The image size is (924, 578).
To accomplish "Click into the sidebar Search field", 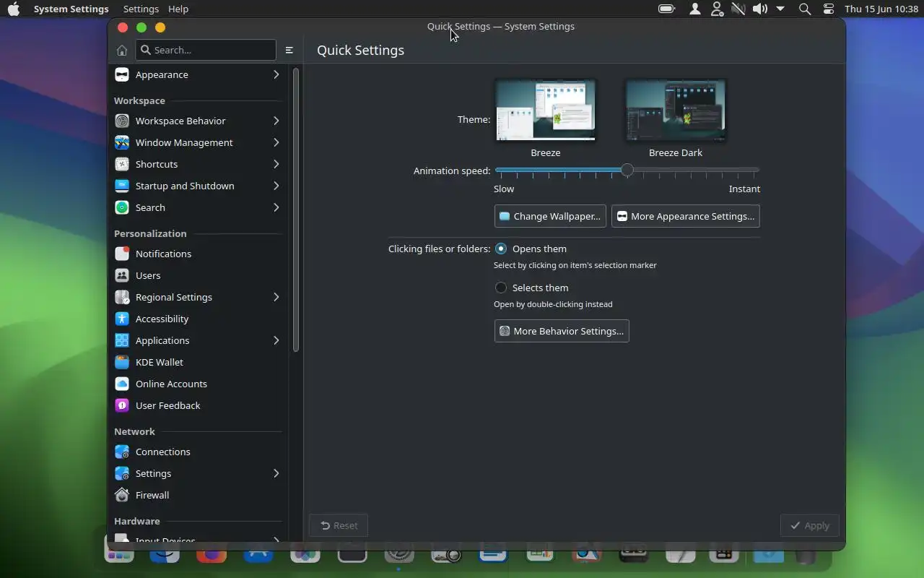I will [x=206, y=50].
